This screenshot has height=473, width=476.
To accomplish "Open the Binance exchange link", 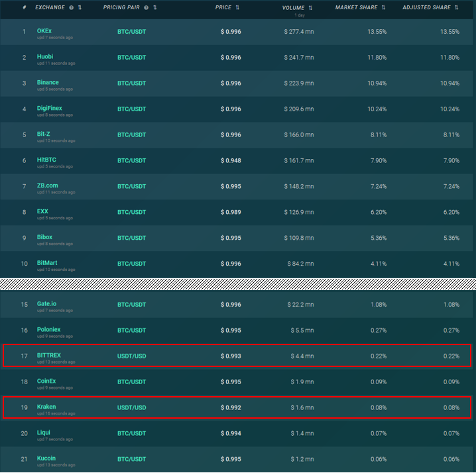I will pyautogui.click(x=48, y=83).
